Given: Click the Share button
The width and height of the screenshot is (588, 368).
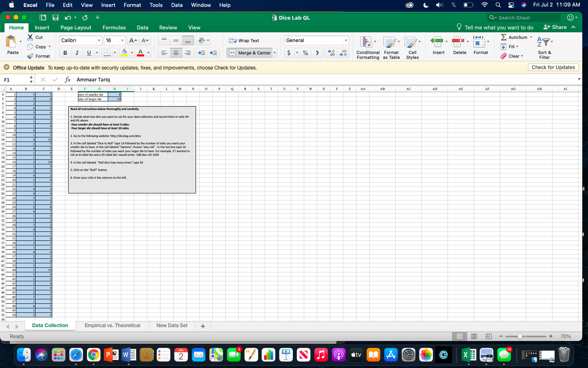Looking at the screenshot, I should click(555, 27).
